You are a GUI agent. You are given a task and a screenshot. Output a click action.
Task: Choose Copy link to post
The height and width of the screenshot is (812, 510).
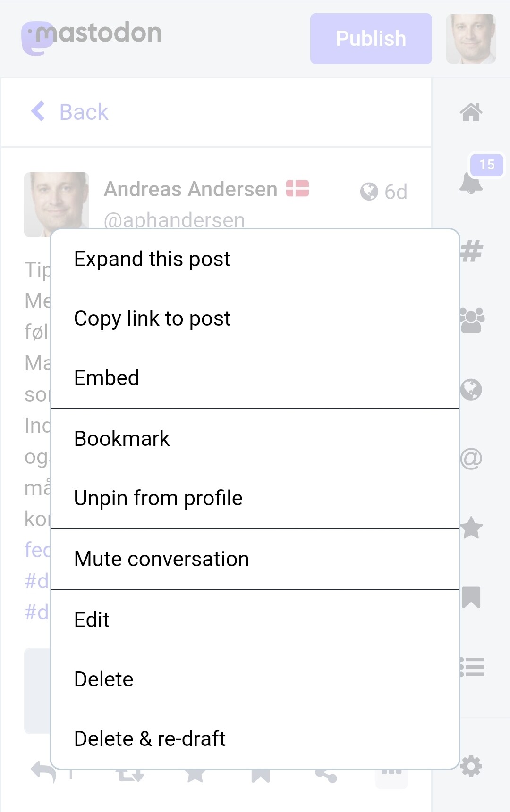click(x=255, y=318)
